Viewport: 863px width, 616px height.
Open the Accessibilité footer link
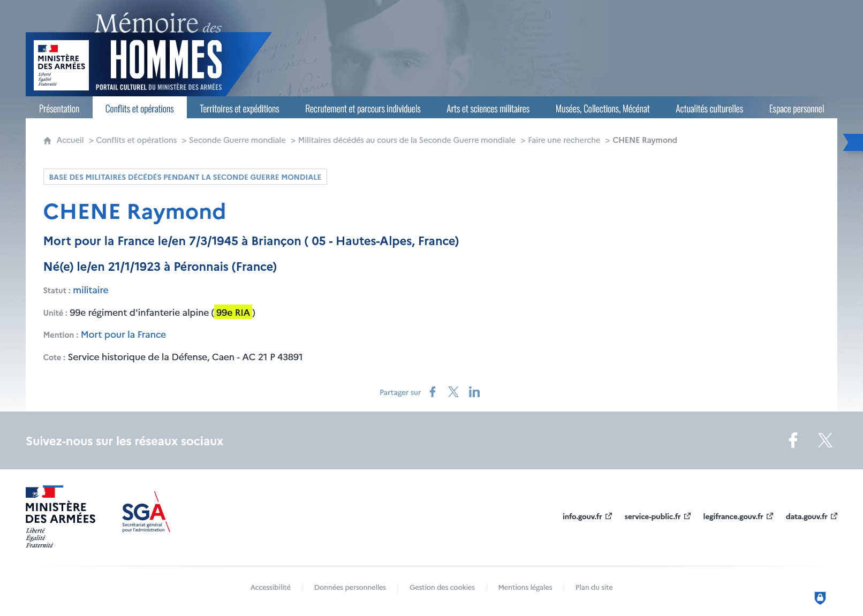coord(270,587)
